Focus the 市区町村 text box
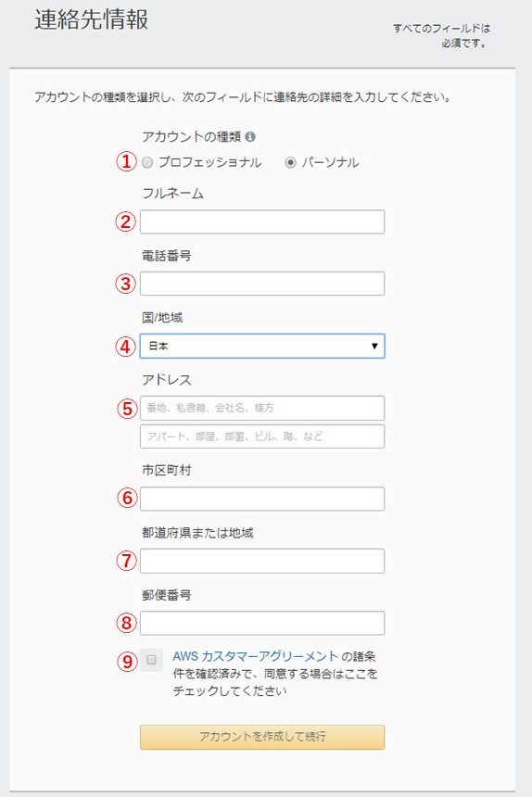 tap(262, 499)
